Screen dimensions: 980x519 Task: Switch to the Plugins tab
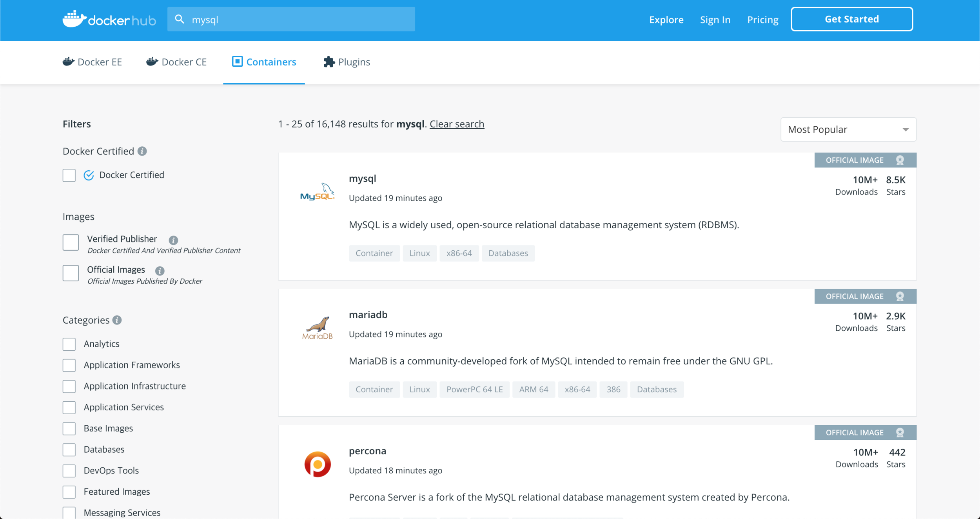347,62
